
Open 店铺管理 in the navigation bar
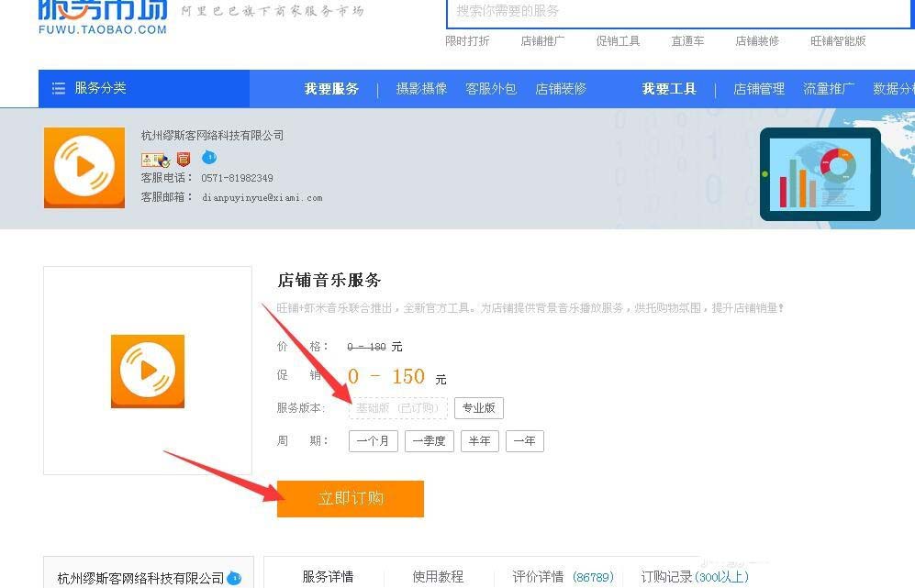759,89
